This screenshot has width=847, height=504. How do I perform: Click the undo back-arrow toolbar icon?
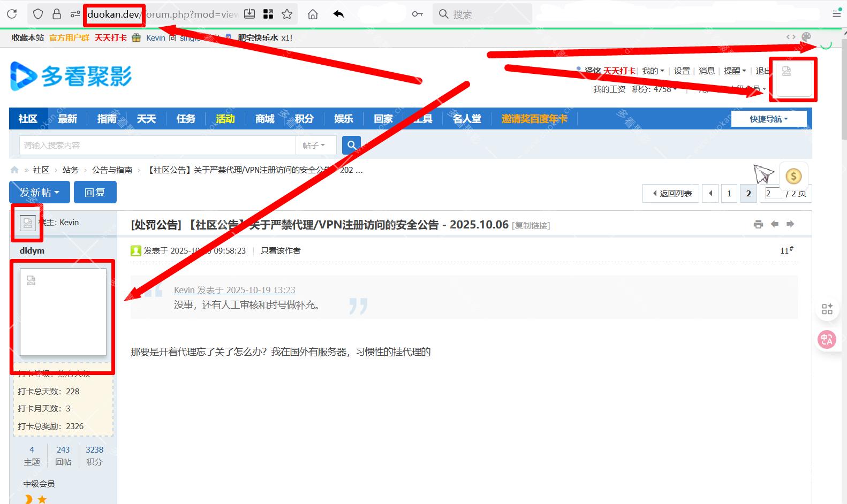(x=338, y=14)
